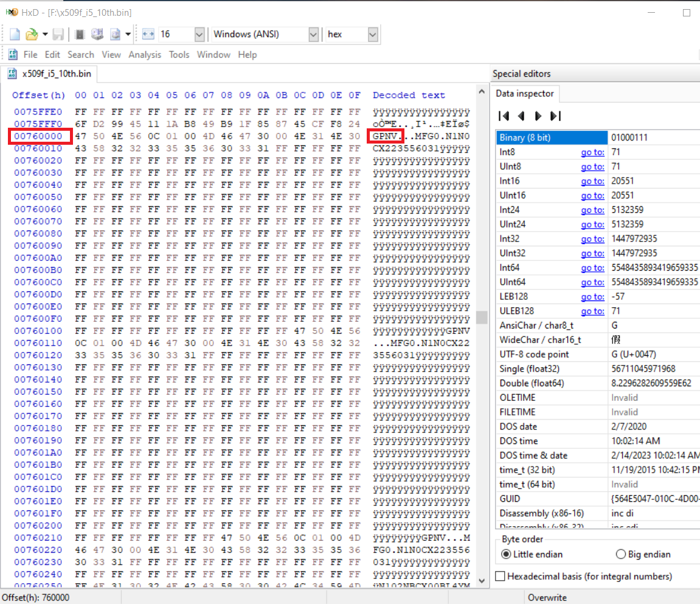
Task: Click the Open disk drive icon
Action: click(97, 35)
